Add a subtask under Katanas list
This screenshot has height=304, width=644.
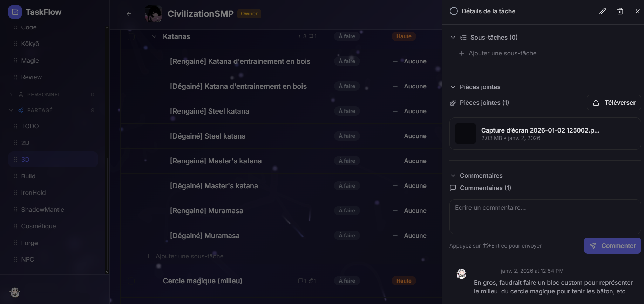click(x=185, y=256)
